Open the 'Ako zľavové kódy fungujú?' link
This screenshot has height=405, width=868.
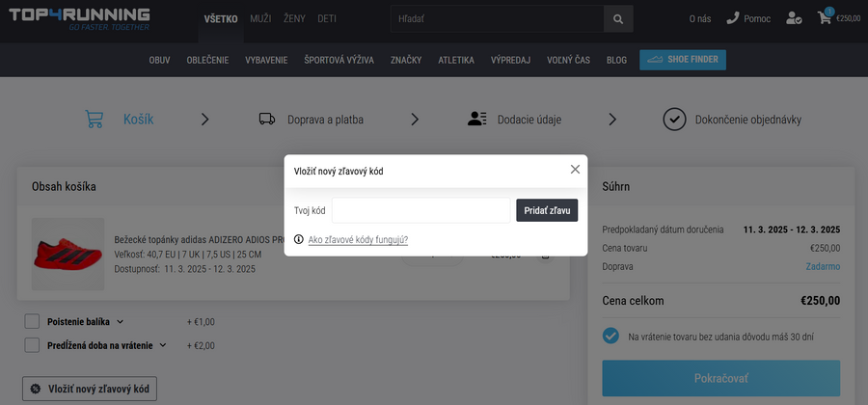[x=358, y=239]
